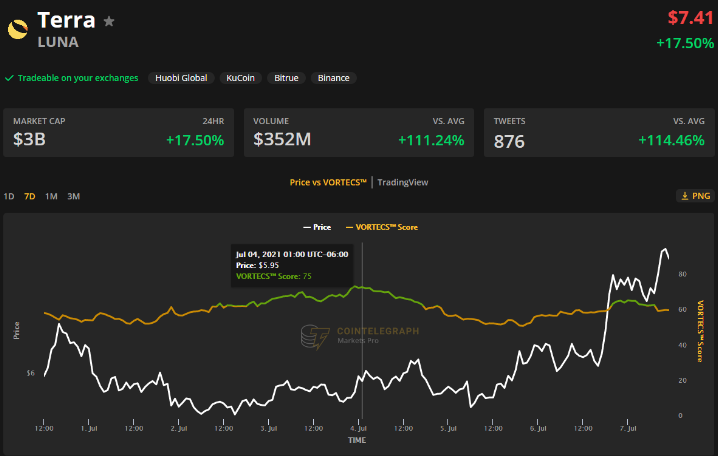718x456 pixels.
Task: Click the chart tooltip showing Price $5.95
Action: (x=292, y=266)
